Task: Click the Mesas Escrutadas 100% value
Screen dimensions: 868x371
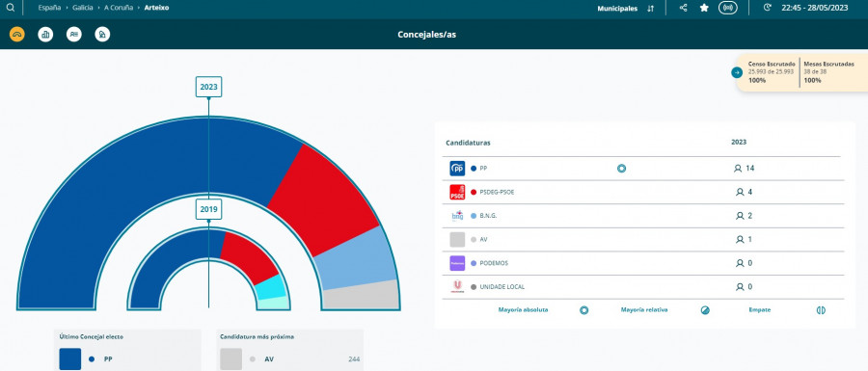Action: click(812, 80)
